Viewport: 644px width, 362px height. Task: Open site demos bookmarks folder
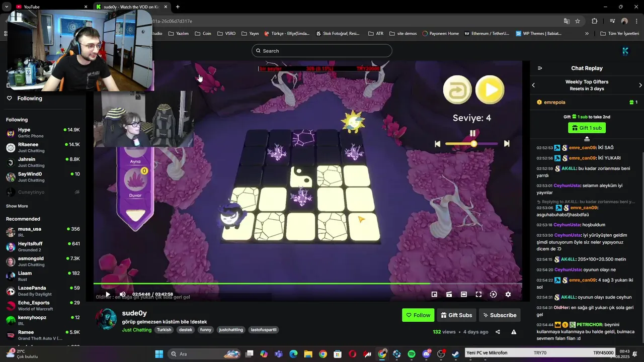(403, 34)
